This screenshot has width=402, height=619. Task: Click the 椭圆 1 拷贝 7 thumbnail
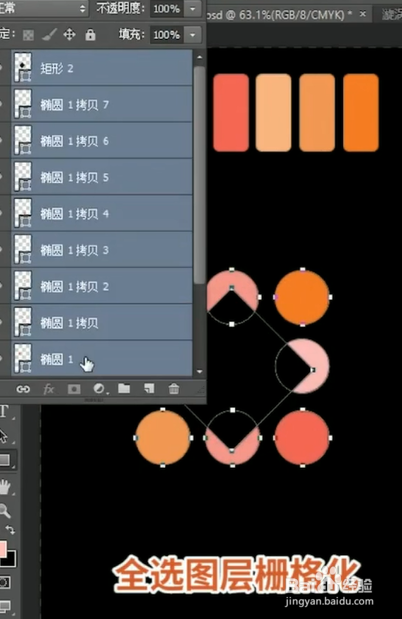point(23,104)
